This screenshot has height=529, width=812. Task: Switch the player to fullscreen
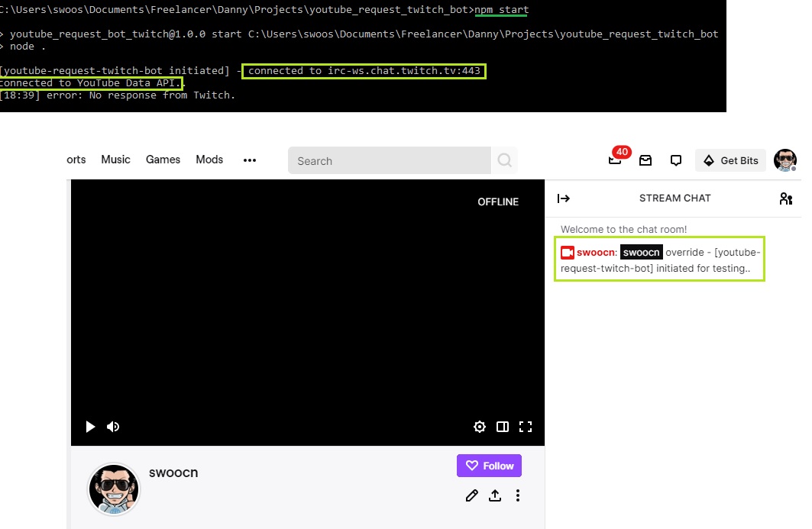(525, 427)
